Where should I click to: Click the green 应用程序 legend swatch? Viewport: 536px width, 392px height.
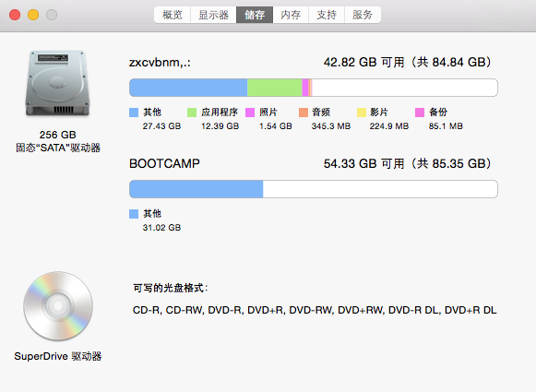click(192, 113)
